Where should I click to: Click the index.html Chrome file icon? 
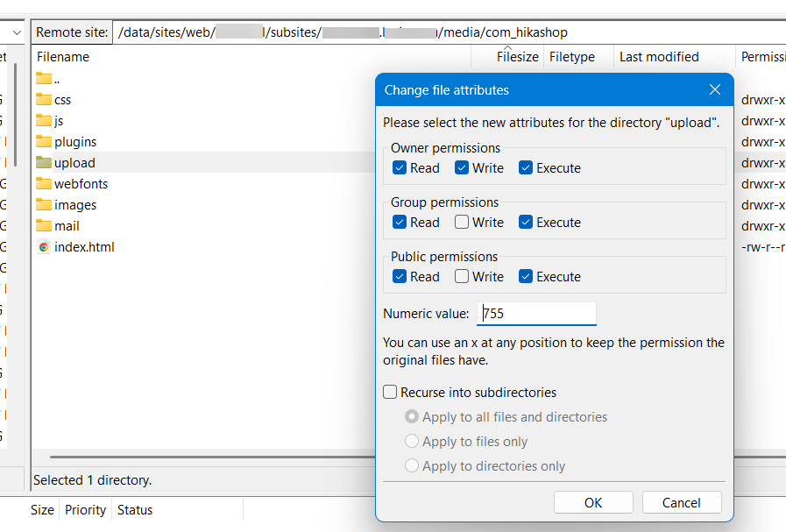[x=44, y=247]
